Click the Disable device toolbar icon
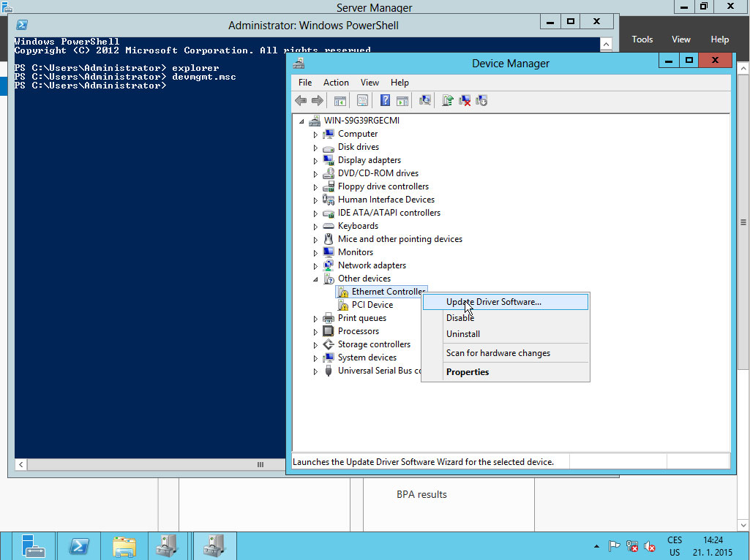The height and width of the screenshot is (560, 750). [x=481, y=101]
